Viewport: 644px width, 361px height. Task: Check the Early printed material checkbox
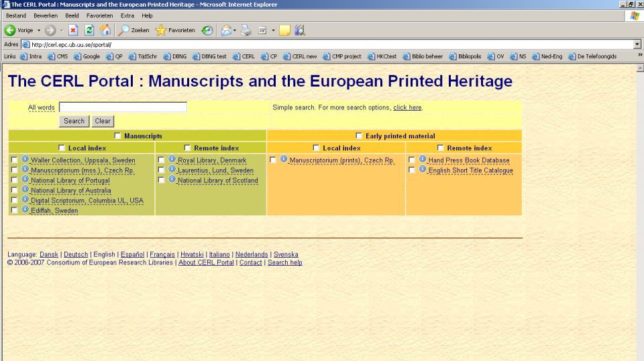pyautogui.click(x=359, y=136)
